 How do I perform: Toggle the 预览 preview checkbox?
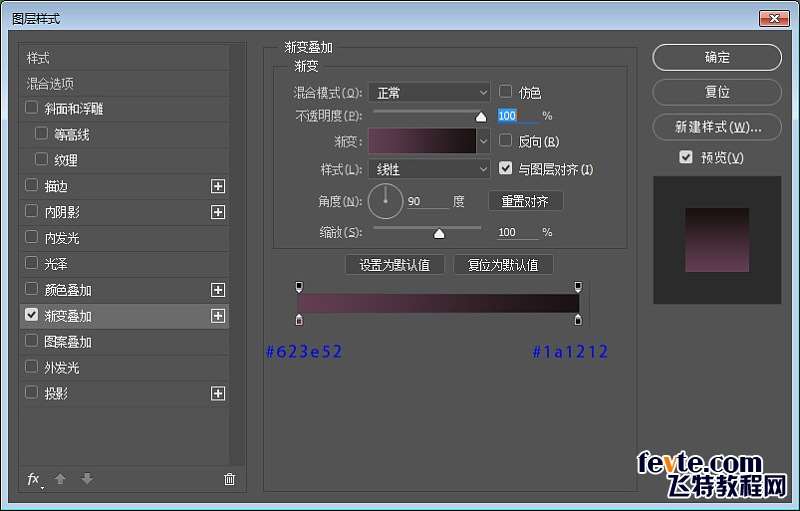click(686, 157)
